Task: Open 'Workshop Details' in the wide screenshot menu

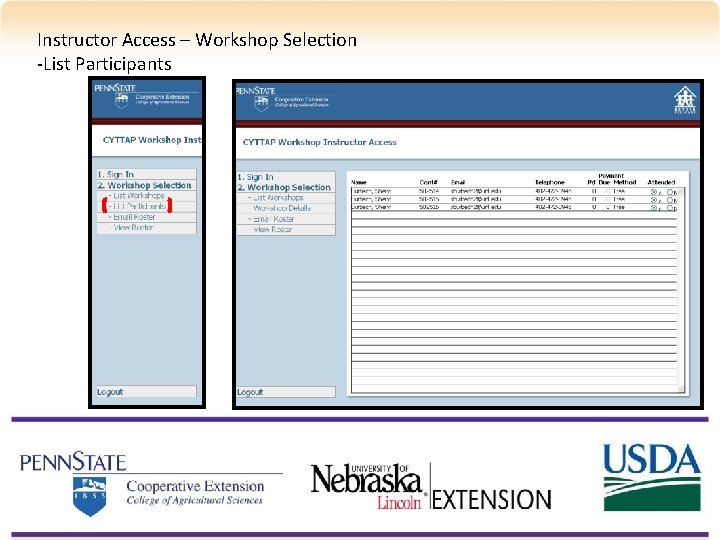Action: 280,208
